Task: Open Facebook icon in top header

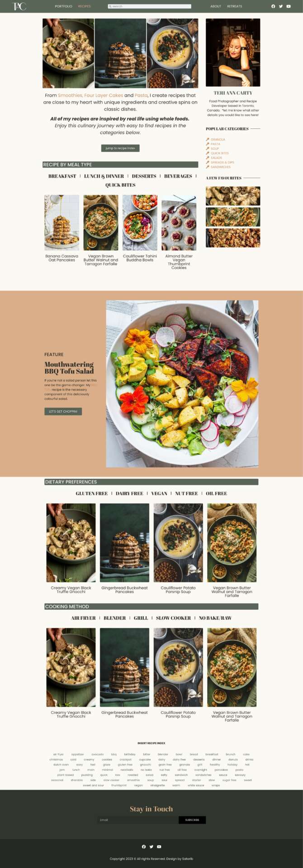Action: (273, 6)
